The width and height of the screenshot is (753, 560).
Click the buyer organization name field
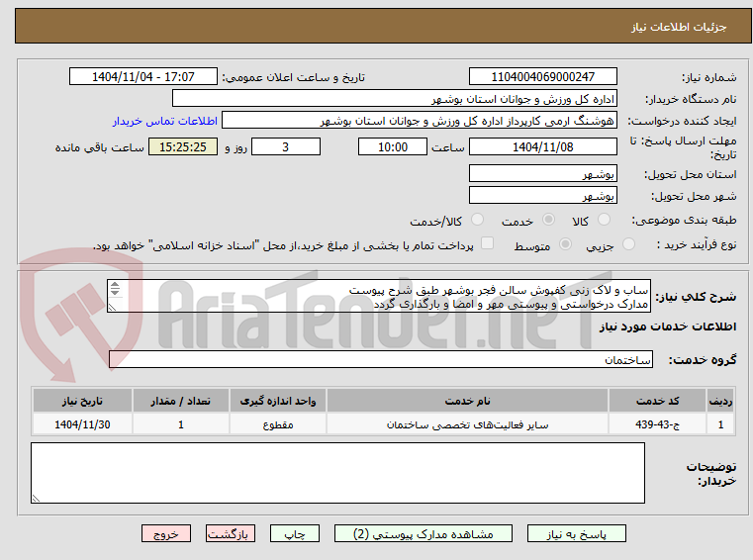394,99
